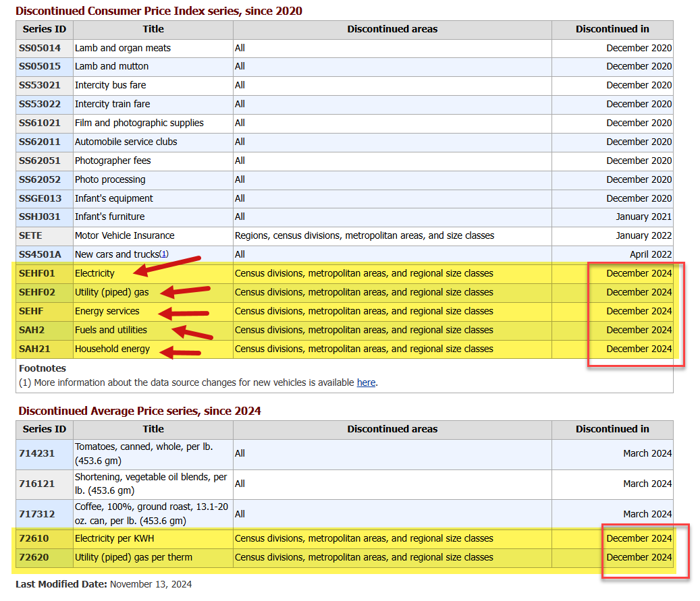Select series ID SEHF02
Screen dimensions: 700x601
pyautogui.click(x=37, y=292)
